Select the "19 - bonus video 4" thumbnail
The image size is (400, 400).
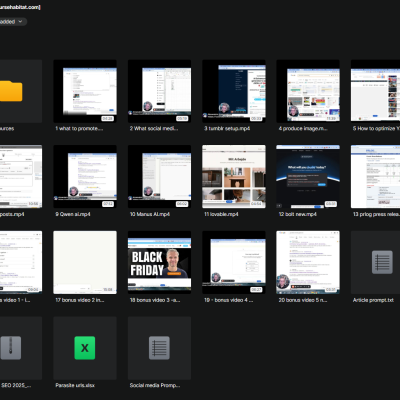(234, 262)
